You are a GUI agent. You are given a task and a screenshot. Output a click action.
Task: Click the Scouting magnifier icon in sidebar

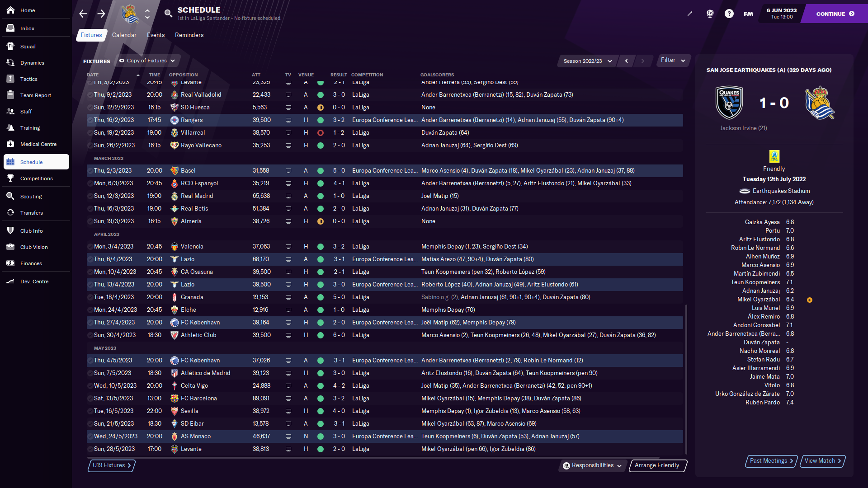10,197
